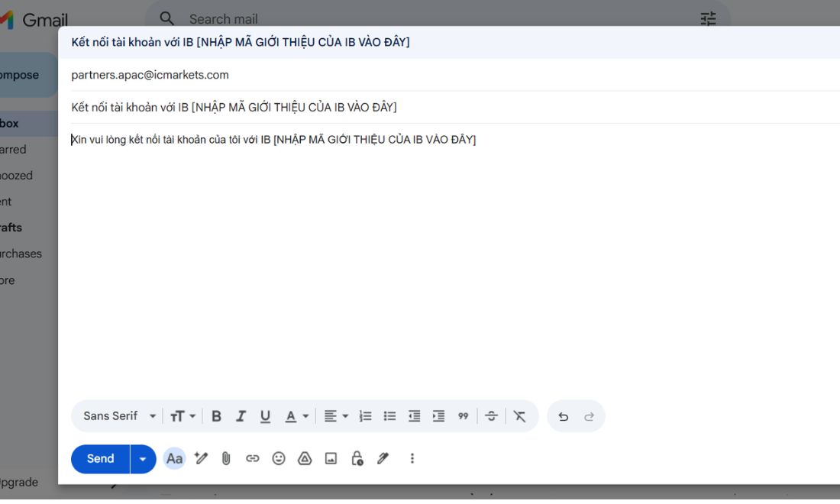This screenshot has height=504, width=840.
Task: Toggle formatting options Aa button
Action: [174, 458]
